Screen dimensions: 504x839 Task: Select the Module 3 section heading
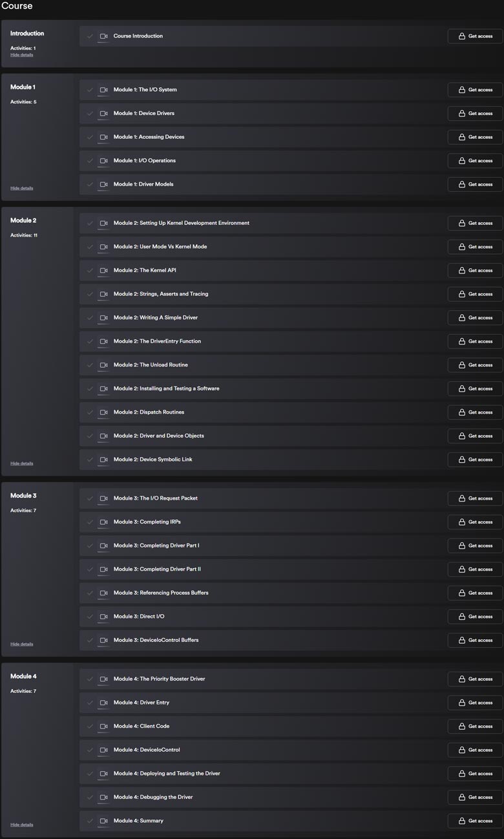tap(23, 496)
